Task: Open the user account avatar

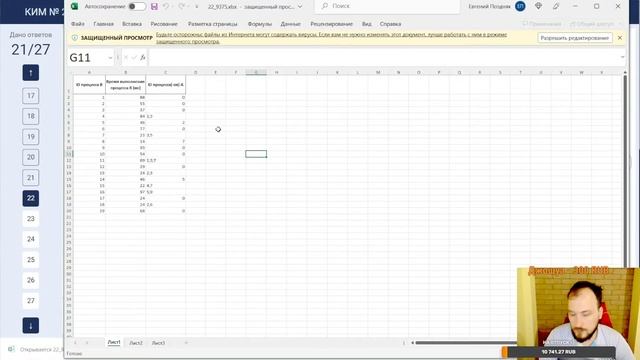Action: [x=520, y=6]
